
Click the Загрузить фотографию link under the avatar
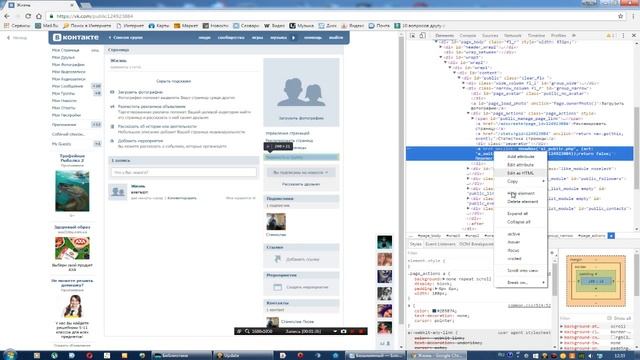pyautogui.click(x=301, y=118)
